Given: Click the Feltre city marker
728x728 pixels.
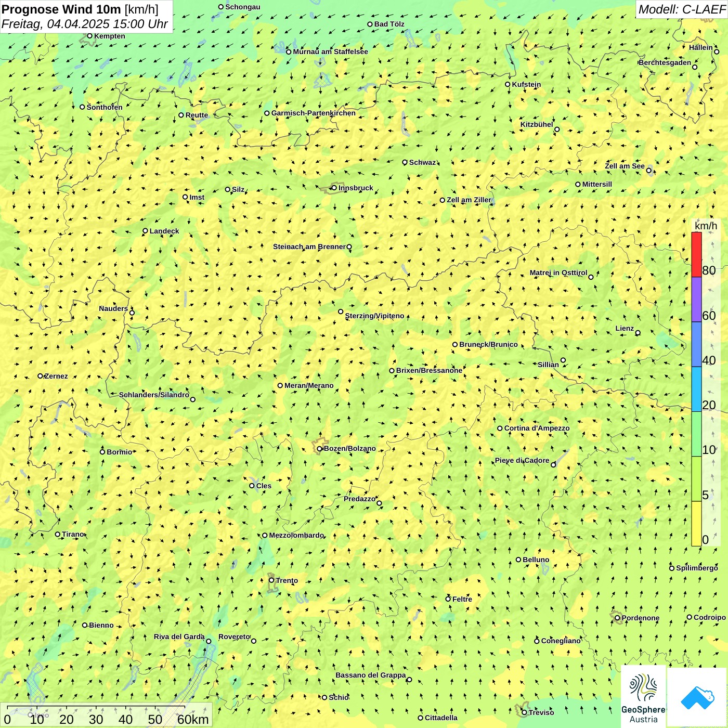Looking at the screenshot, I should click(448, 599).
